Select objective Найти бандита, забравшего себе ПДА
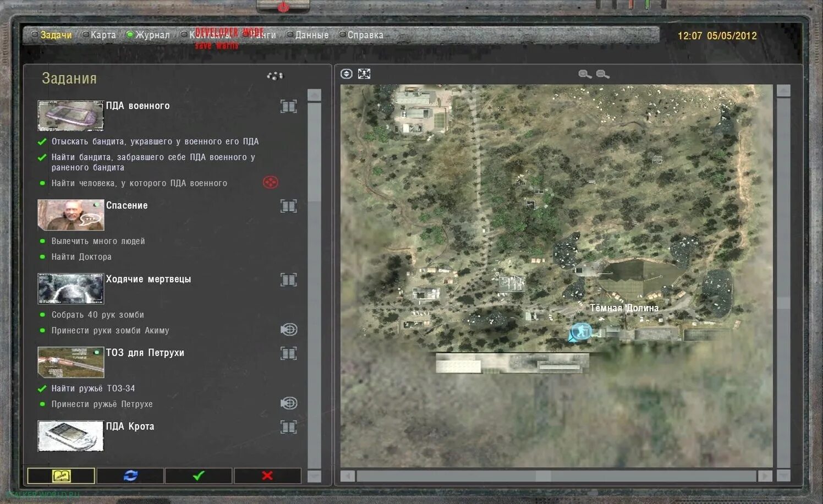Viewport: 823px width, 504px height. (x=153, y=162)
